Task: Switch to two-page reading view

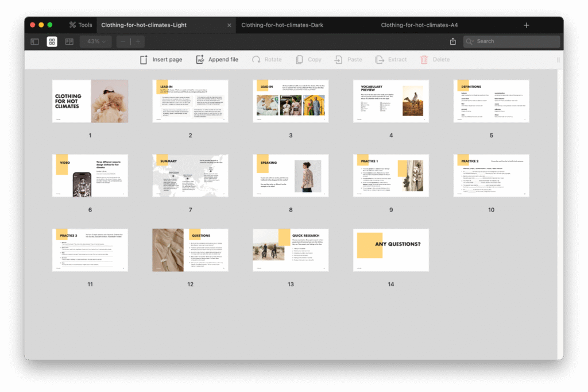Action: point(69,42)
